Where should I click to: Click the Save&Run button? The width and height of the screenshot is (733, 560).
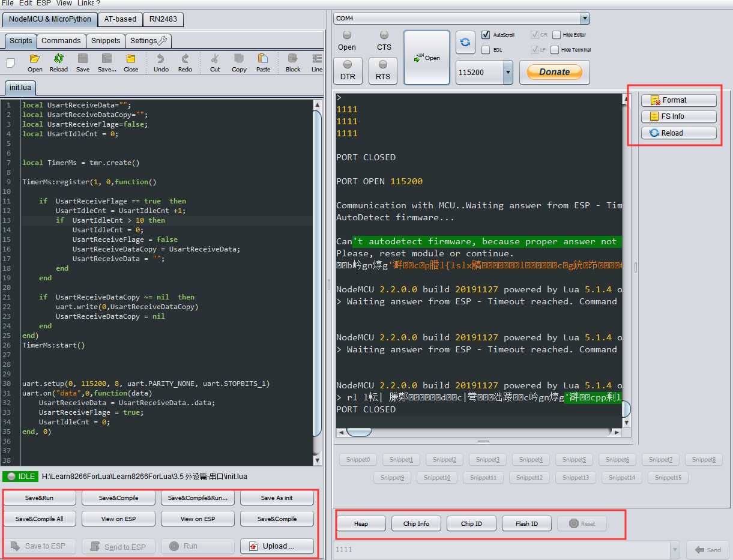(x=40, y=498)
